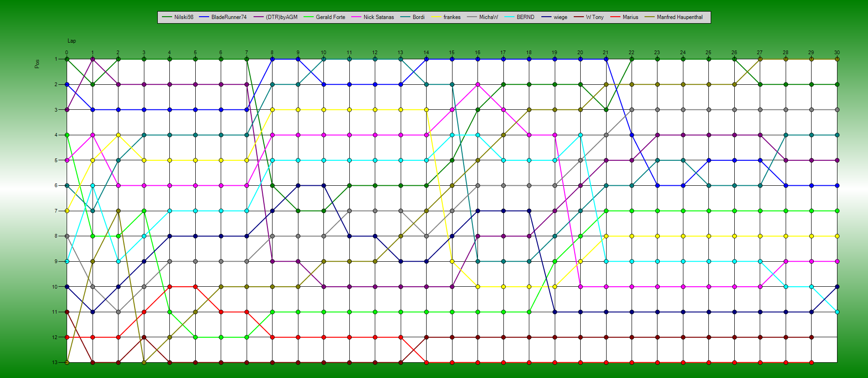The height and width of the screenshot is (378, 868).
Task: Click lap number 19 on the axis
Action: tap(554, 52)
